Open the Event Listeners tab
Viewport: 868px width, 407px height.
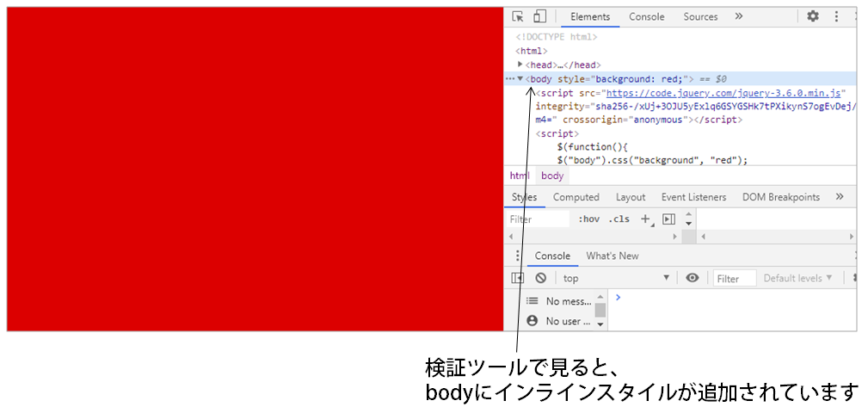point(693,197)
